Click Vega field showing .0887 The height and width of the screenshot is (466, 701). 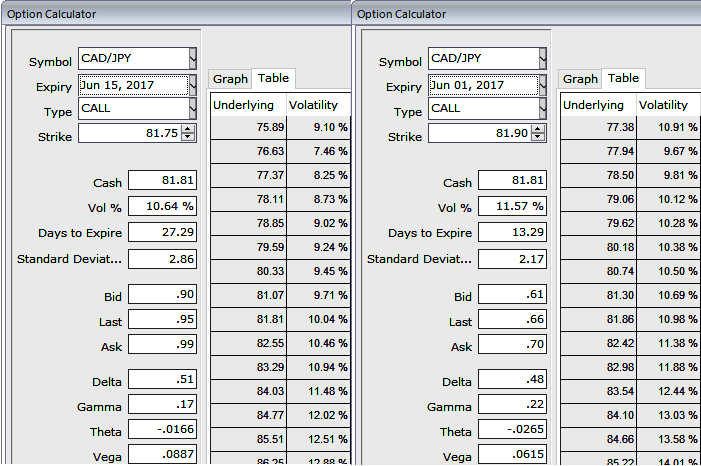[x=162, y=454]
